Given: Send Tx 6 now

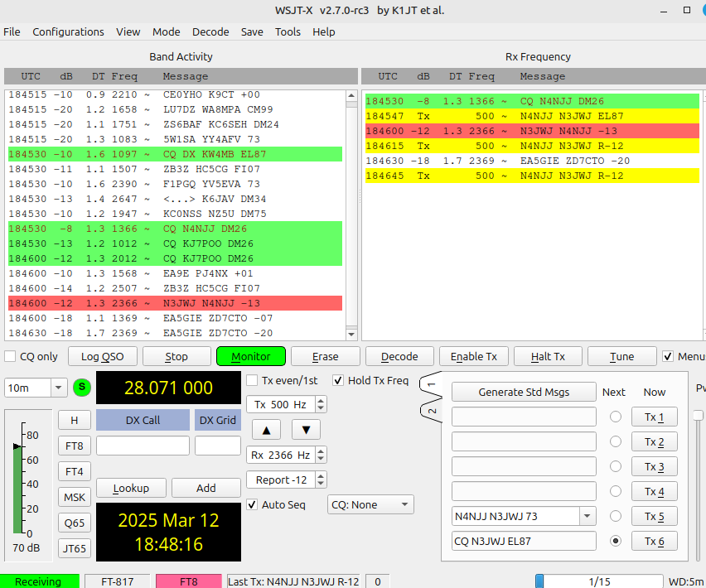Looking at the screenshot, I should pyautogui.click(x=655, y=541).
